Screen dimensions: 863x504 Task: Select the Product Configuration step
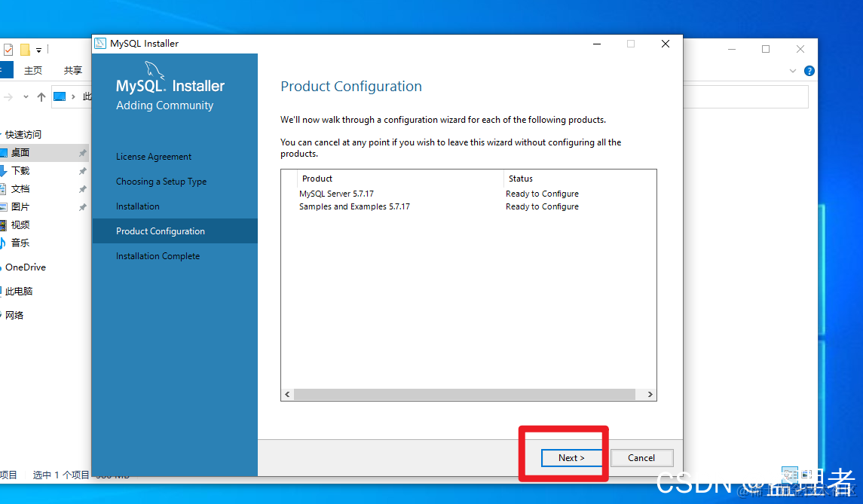point(175,231)
